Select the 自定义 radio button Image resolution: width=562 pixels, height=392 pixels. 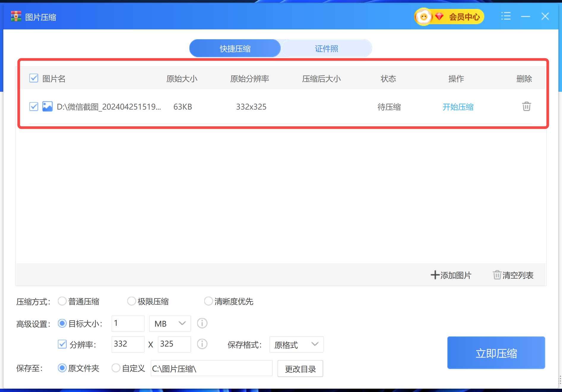(x=116, y=368)
